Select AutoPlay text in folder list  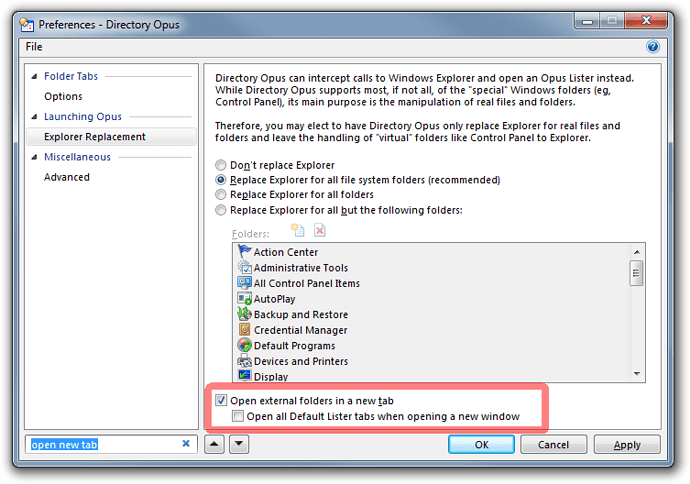coord(274,299)
